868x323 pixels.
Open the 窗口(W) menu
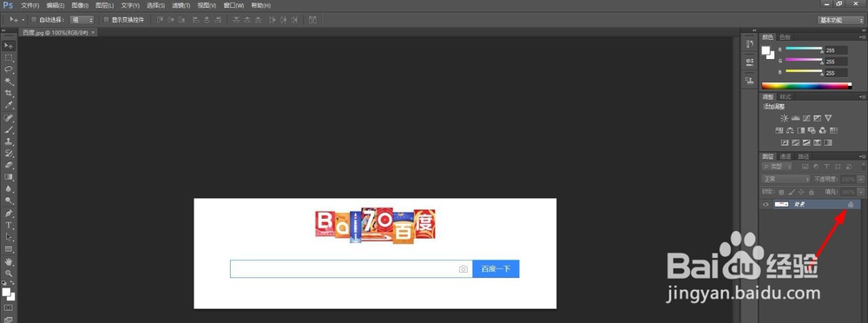coord(233,5)
